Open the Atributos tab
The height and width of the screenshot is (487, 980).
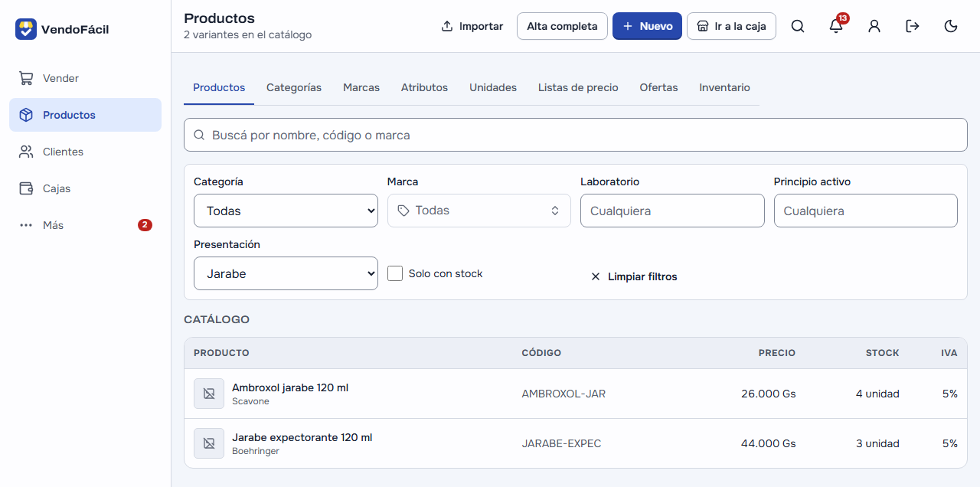(424, 87)
